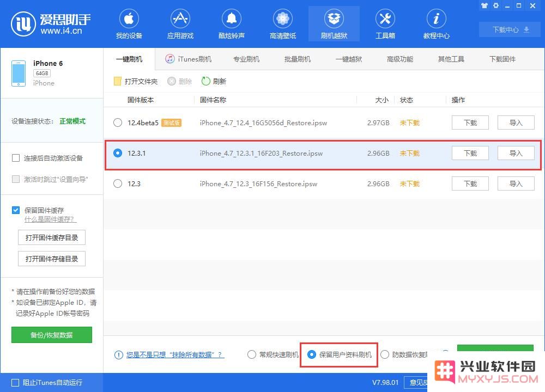545x392 pixels.
Task: Click 导入 button for 12.4beta5 firmware
Action: pyautogui.click(x=516, y=122)
